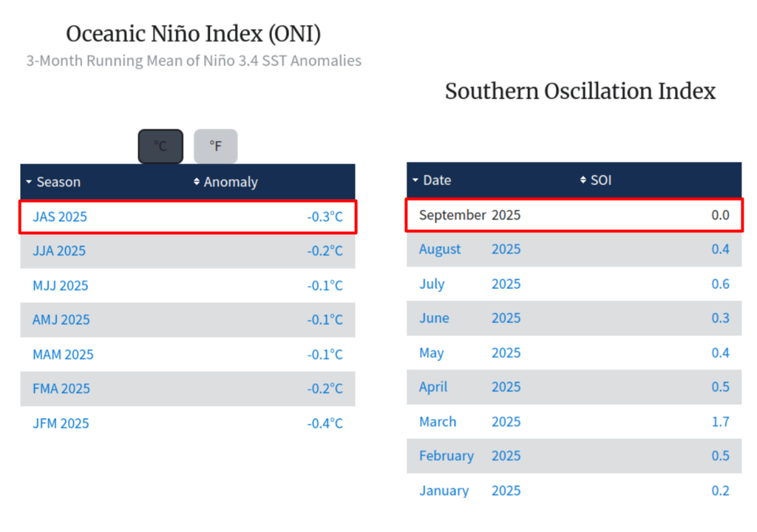Viewport: 757px width, 532px height.
Task: Select the MJJ 2025 season entry
Action: (x=59, y=285)
